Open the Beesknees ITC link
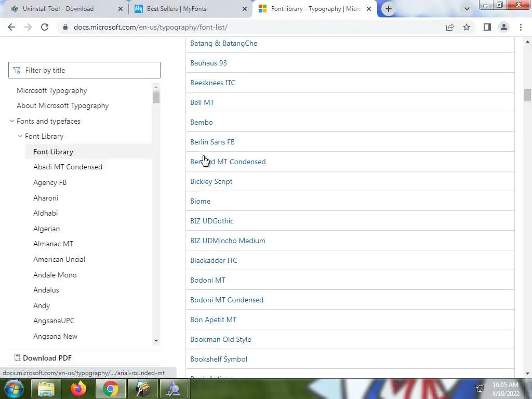Image resolution: width=532 pixels, height=399 pixels. click(212, 83)
